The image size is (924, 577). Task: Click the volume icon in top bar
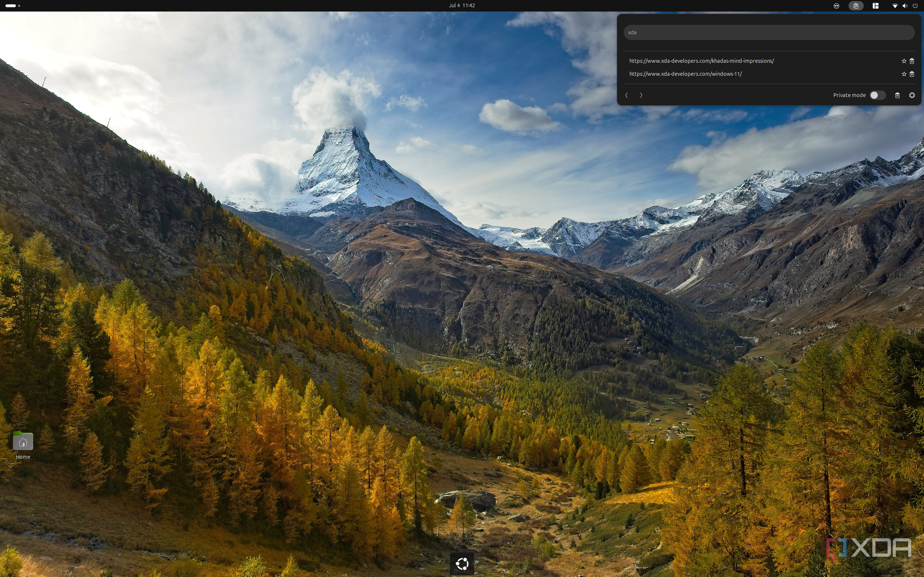click(x=905, y=6)
